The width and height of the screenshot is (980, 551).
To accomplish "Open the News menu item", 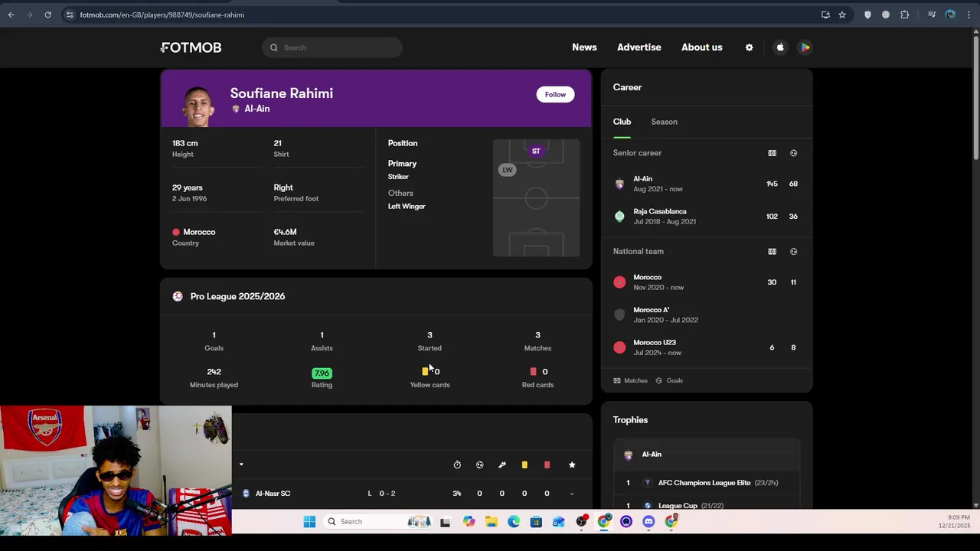I will click(x=584, y=47).
